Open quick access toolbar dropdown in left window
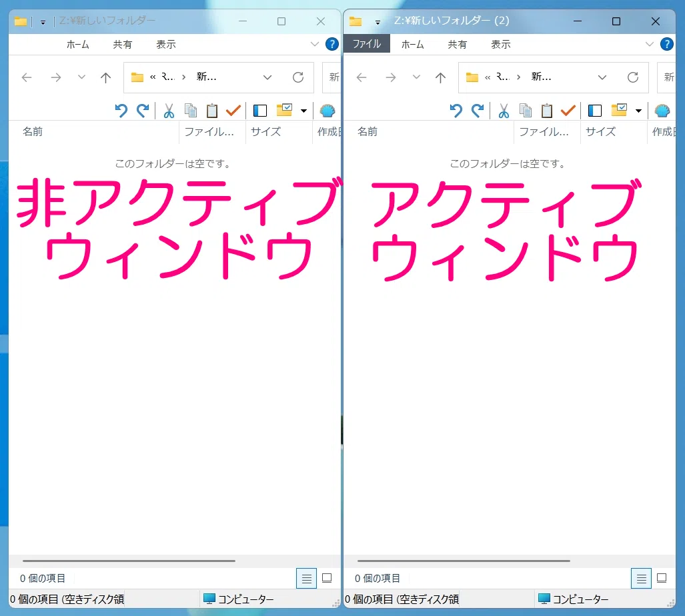 click(43, 22)
